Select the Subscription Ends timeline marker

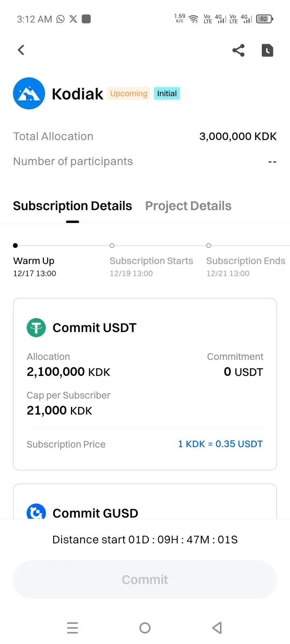point(209,246)
